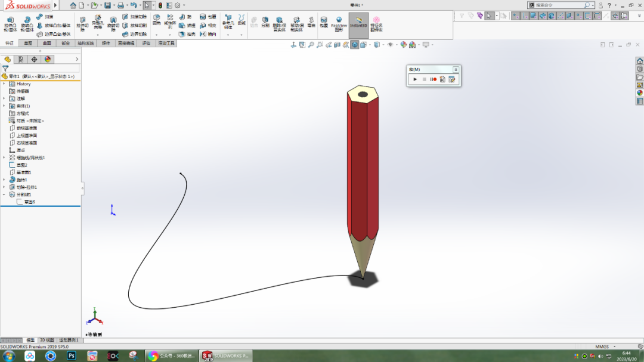The height and width of the screenshot is (362, 644).
Task: Collapse the 分割线1 feature tree node
Action: point(4,194)
